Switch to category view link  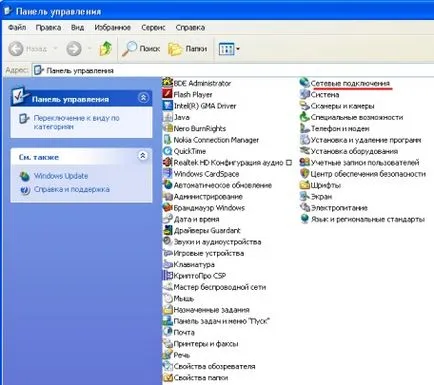76,122
